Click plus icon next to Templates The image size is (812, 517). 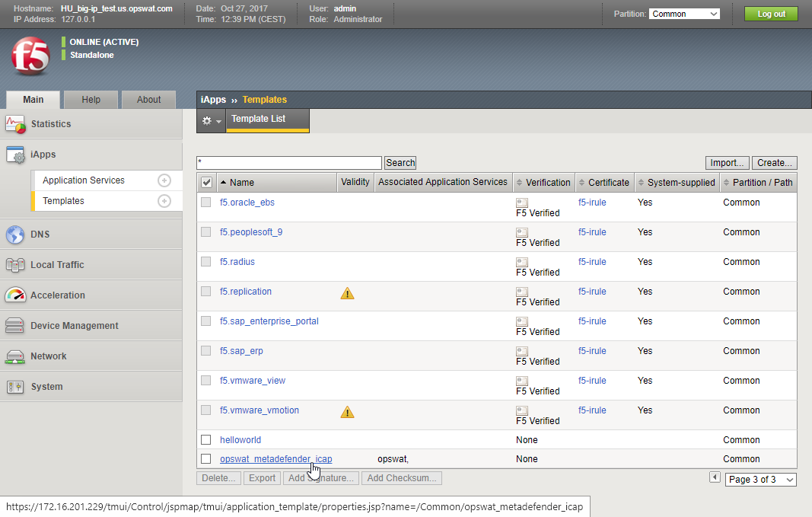pos(164,201)
